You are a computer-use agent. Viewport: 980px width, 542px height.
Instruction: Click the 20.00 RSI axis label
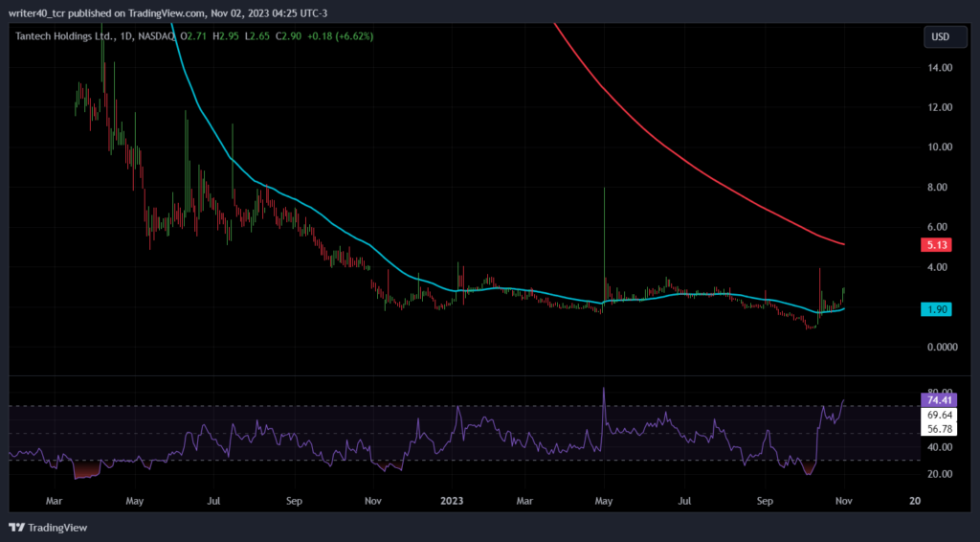(940, 474)
